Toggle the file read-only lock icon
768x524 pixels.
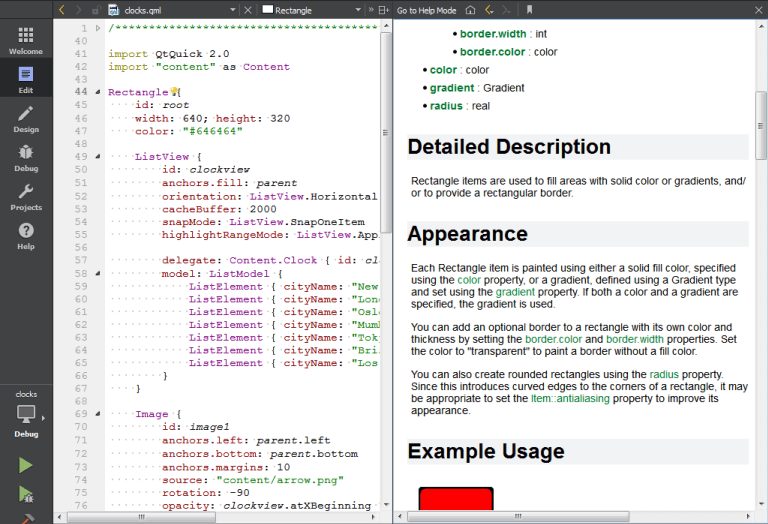coord(94,10)
